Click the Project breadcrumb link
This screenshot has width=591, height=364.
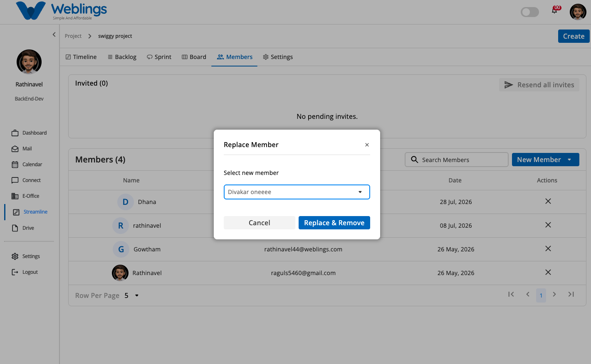[73, 36]
